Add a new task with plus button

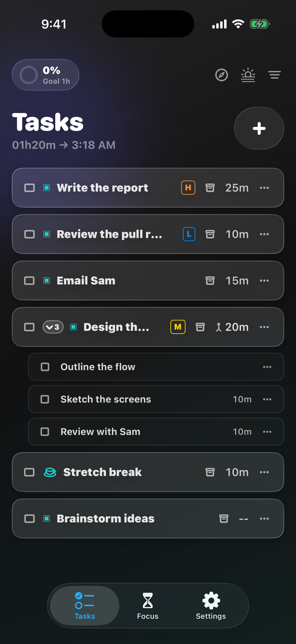pyautogui.click(x=259, y=128)
